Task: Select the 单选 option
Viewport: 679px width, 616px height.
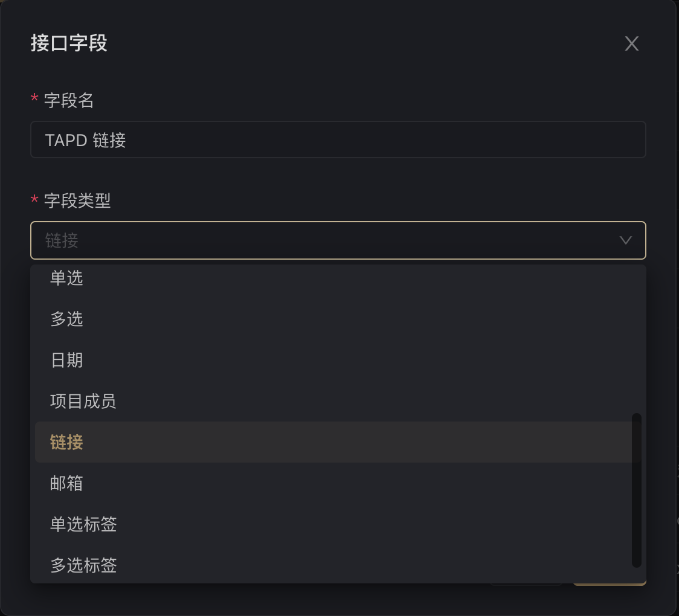Action: [x=66, y=278]
